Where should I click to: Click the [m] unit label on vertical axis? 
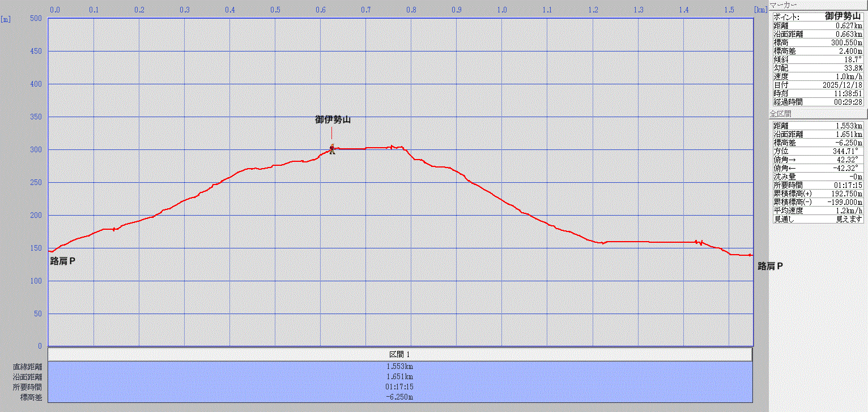tap(6, 19)
